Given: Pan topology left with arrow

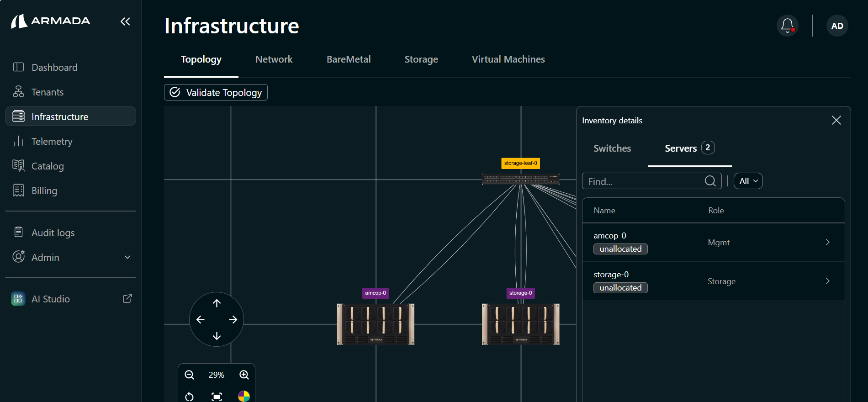Looking at the screenshot, I should [200, 319].
